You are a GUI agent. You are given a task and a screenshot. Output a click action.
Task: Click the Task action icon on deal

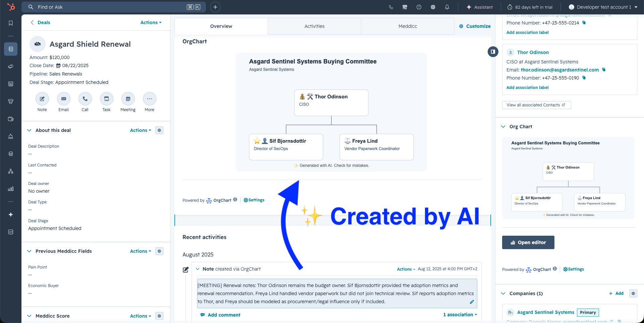(107, 99)
